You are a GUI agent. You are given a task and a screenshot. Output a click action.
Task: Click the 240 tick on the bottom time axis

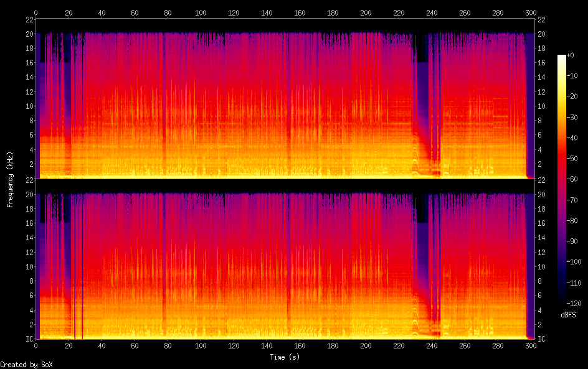(431, 345)
